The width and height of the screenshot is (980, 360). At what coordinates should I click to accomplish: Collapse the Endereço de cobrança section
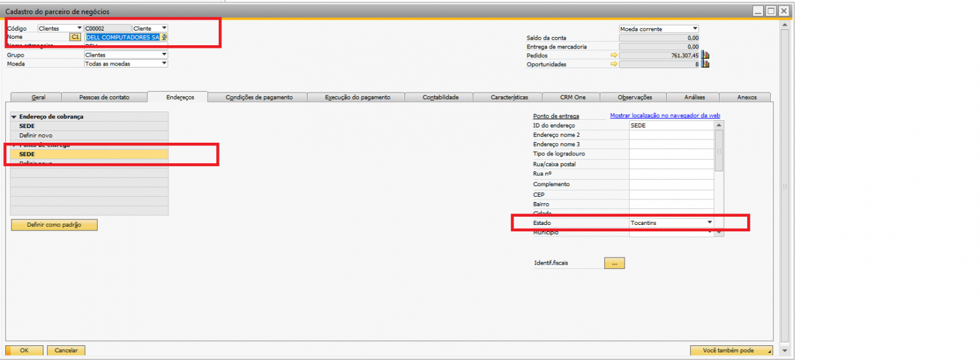[x=14, y=117]
